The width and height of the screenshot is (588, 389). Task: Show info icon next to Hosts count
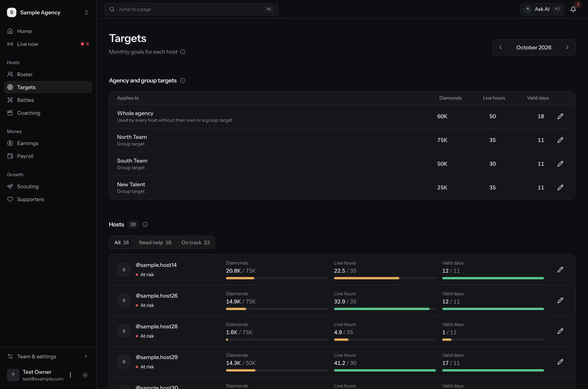click(145, 224)
